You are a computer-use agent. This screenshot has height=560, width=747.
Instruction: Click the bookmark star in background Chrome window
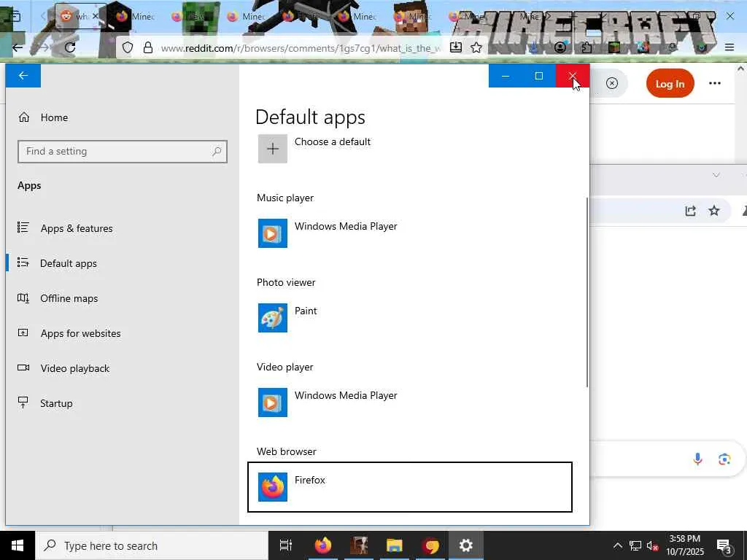point(713,211)
